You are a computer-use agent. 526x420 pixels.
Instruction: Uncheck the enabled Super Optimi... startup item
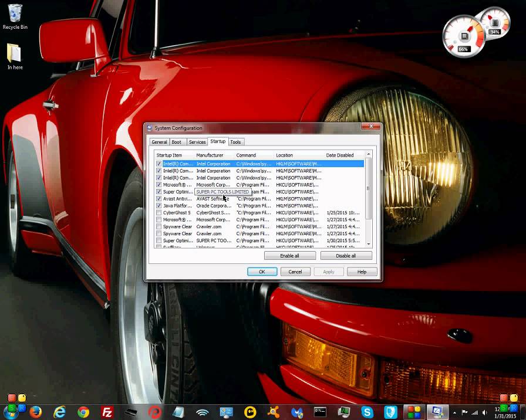pos(159,191)
